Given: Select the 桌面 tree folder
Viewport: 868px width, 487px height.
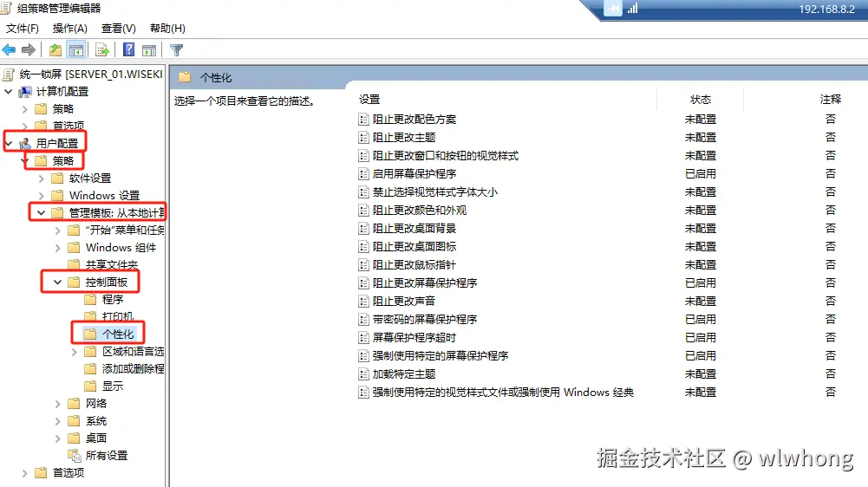Looking at the screenshot, I should pos(95,438).
